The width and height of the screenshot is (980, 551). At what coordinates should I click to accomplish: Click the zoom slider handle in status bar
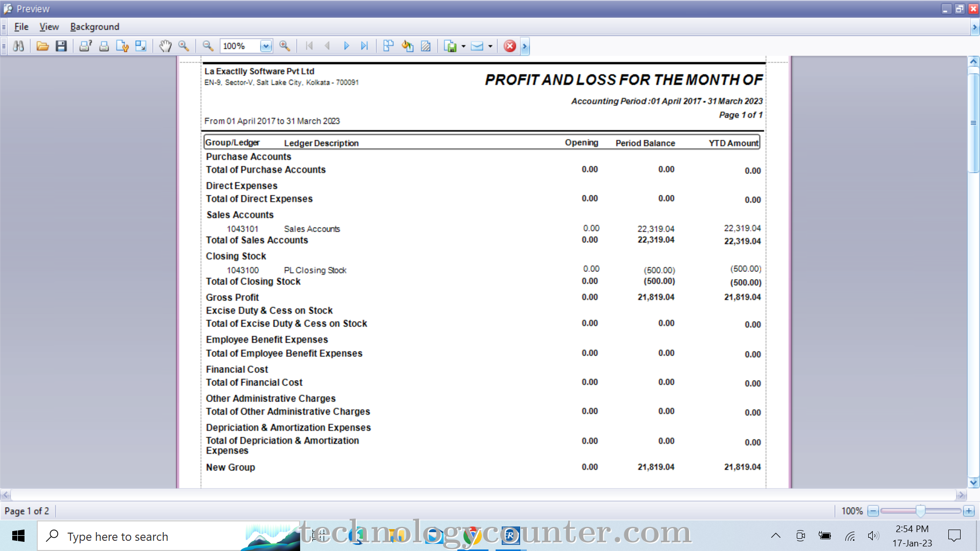pyautogui.click(x=920, y=511)
